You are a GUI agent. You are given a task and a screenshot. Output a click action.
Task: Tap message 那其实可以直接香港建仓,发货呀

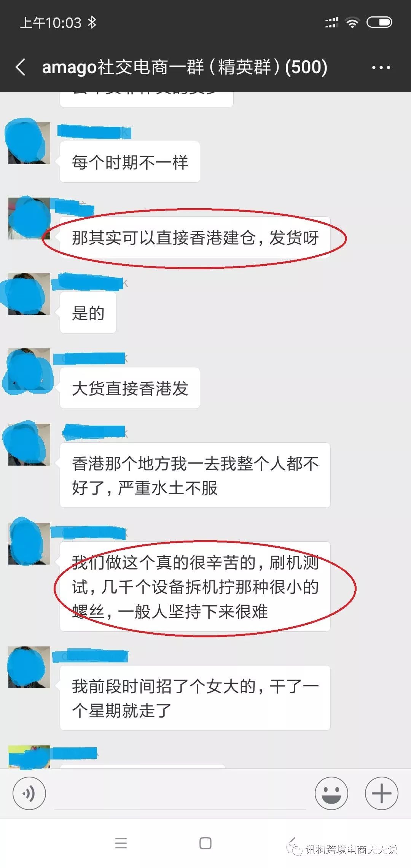pyautogui.click(x=195, y=238)
